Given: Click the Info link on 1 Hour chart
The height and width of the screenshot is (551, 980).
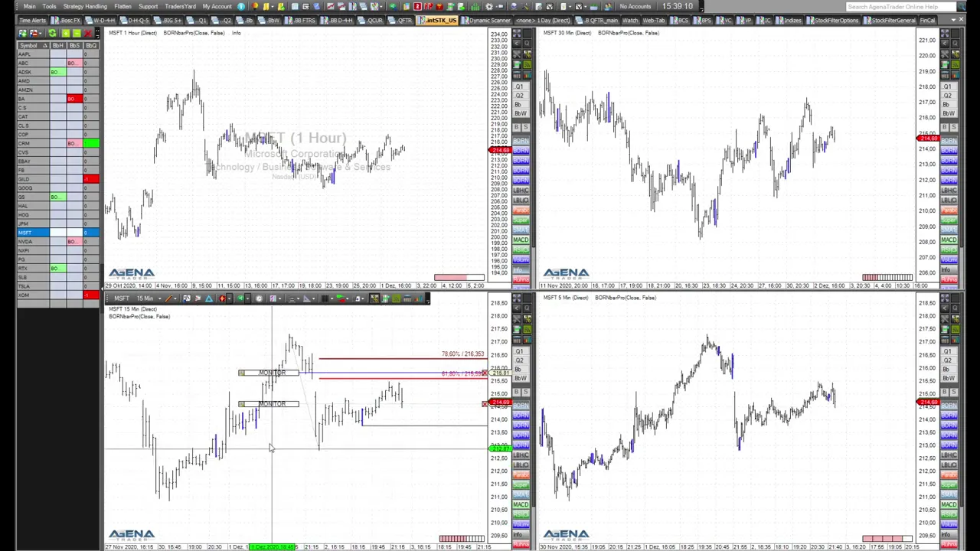Looking at the screenshot, I should [236, 33].
